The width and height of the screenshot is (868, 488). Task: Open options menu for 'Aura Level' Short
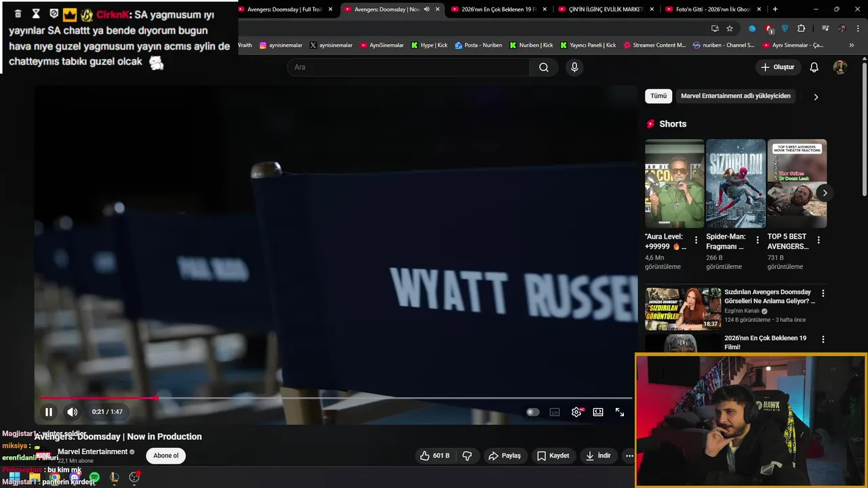tap(696, 240)
